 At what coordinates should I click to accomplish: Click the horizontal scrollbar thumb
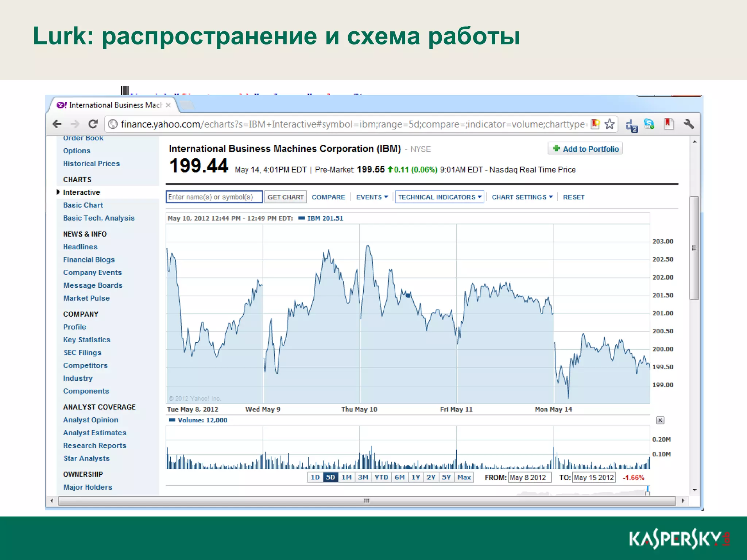pyautogui.click(x=367, y=501)
